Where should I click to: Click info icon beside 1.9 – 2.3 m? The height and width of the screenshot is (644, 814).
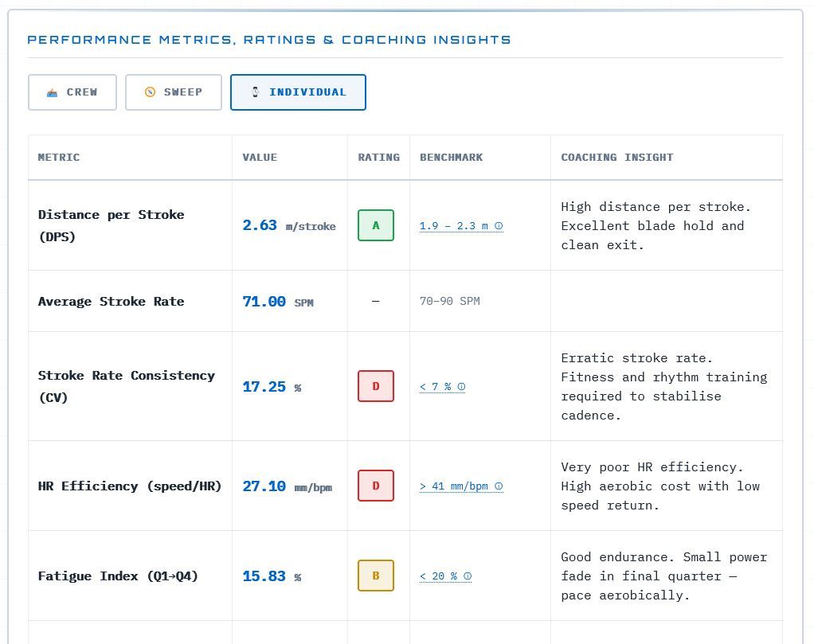tap(499, 226)
